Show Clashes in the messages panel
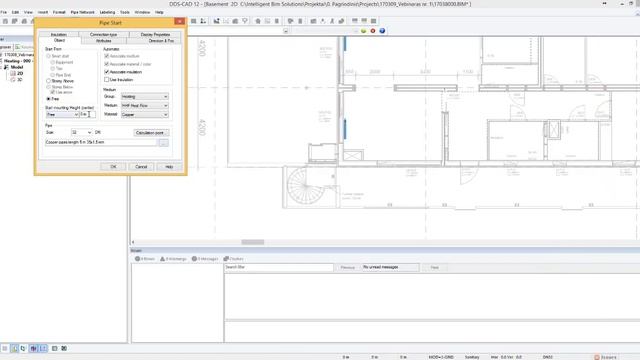Image resolution: width=640 pixels, height=360 pixels. point(233,259)
